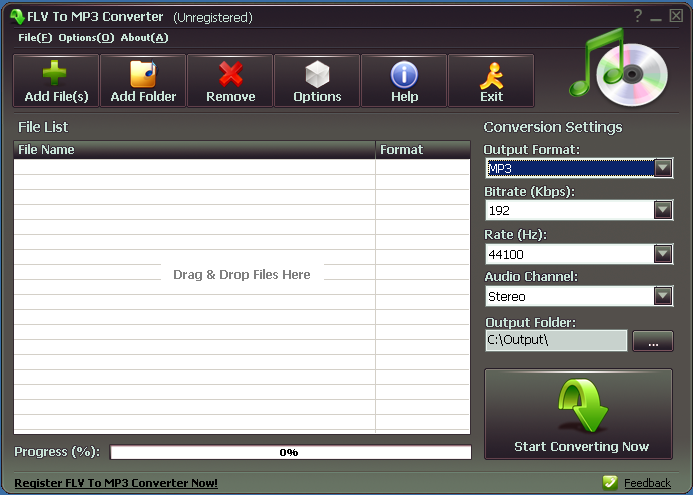
Task: Click the question mark in title bar
Action: (637, 16)
